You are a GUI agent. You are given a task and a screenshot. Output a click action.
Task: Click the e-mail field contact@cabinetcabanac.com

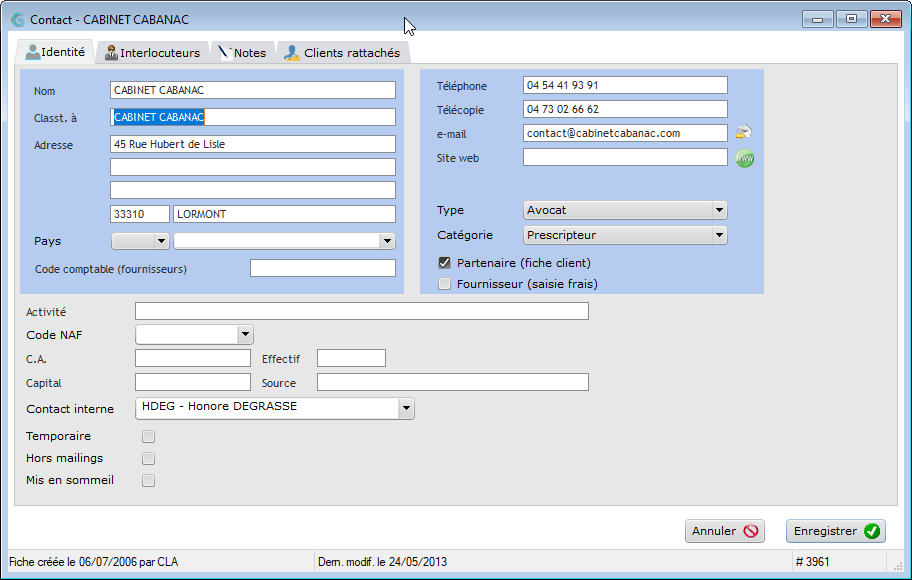[x=625, y=133]
